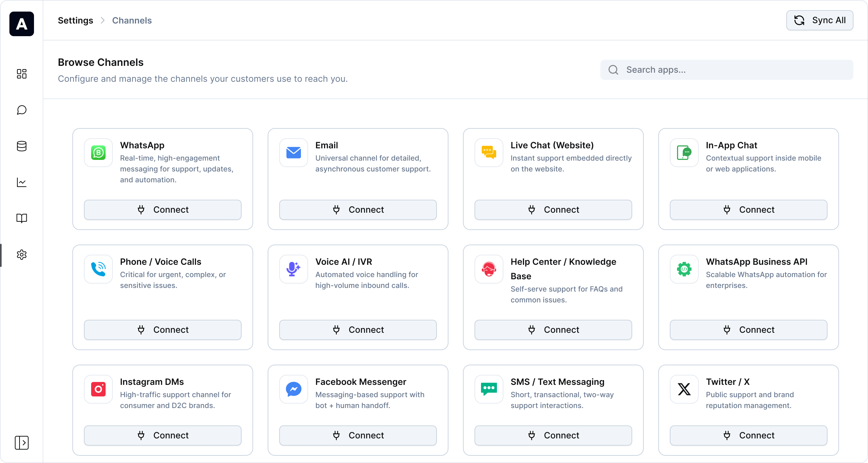This screenshot has width=868, height=463.
Task: Focus the Search apps input field
Action: pos(734,70)
